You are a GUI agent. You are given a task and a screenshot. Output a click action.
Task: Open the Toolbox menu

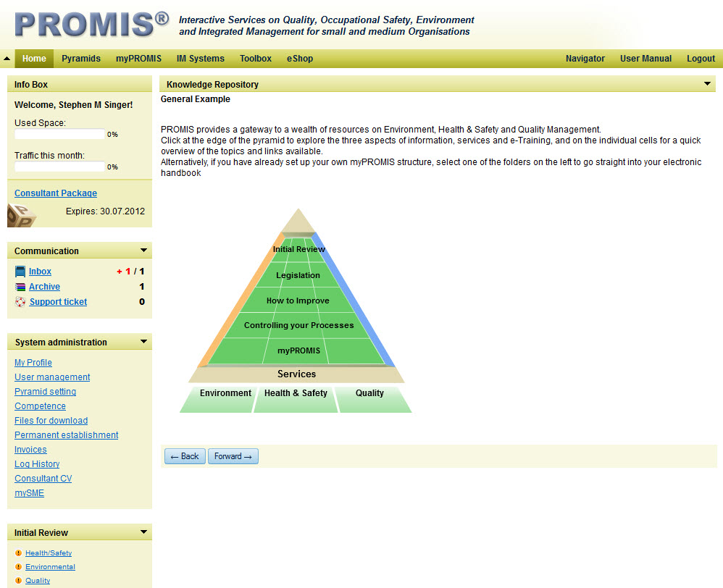256,59
